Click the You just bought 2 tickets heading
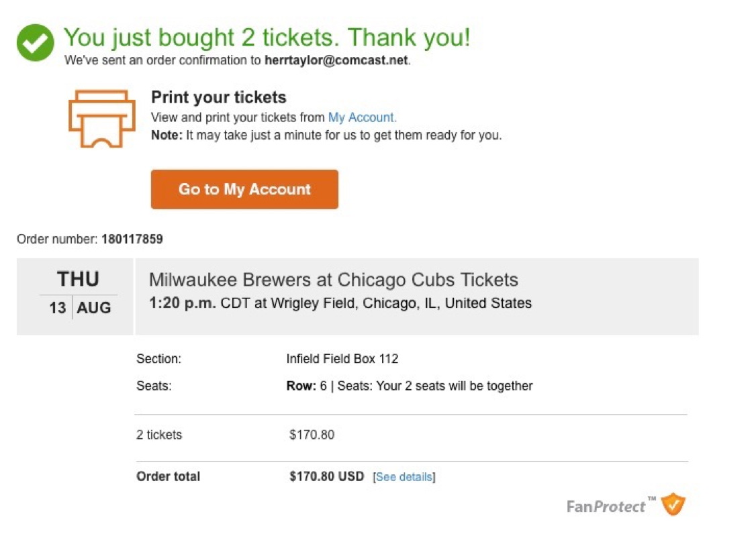Image resolution: width=756 pixels, height=538 pixels. click(267, 37)
